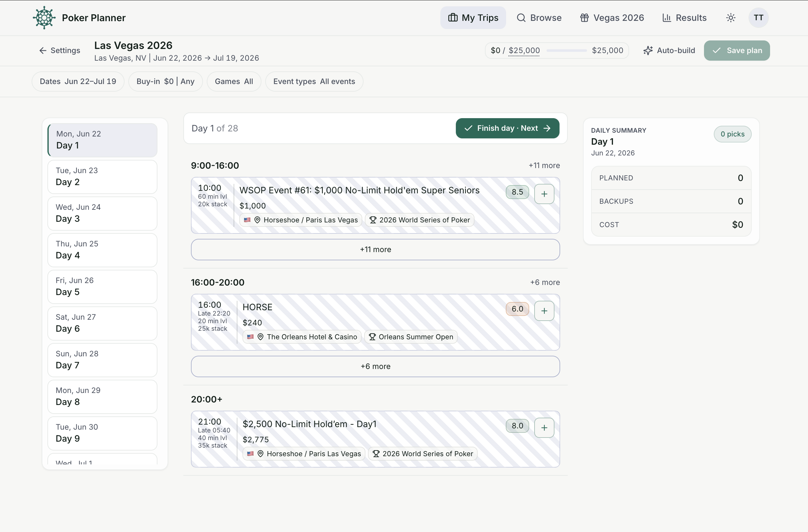This screenshot has height=532, width=808.
Task: Click the +11 more link beside 9:00-16:00
Action: tap(544, 166)
